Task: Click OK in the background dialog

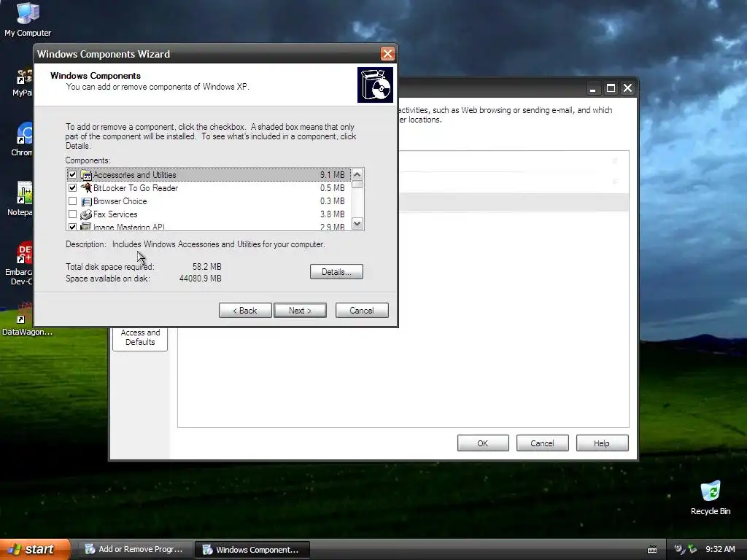Action: tap(483, 443)
